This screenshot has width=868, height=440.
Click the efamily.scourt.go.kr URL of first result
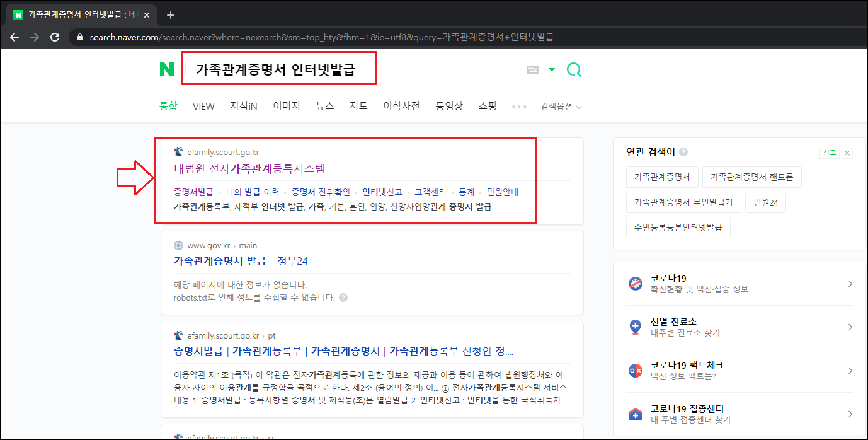coord(223,152)
